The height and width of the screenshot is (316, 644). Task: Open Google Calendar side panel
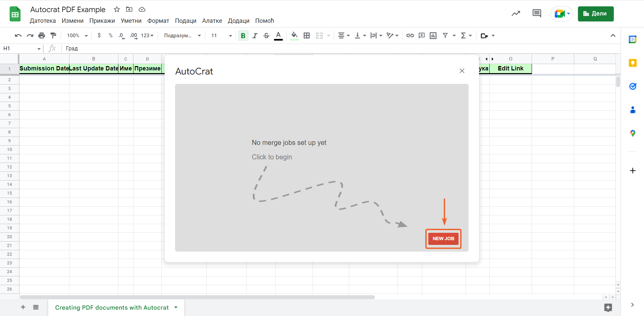[633, 40]
